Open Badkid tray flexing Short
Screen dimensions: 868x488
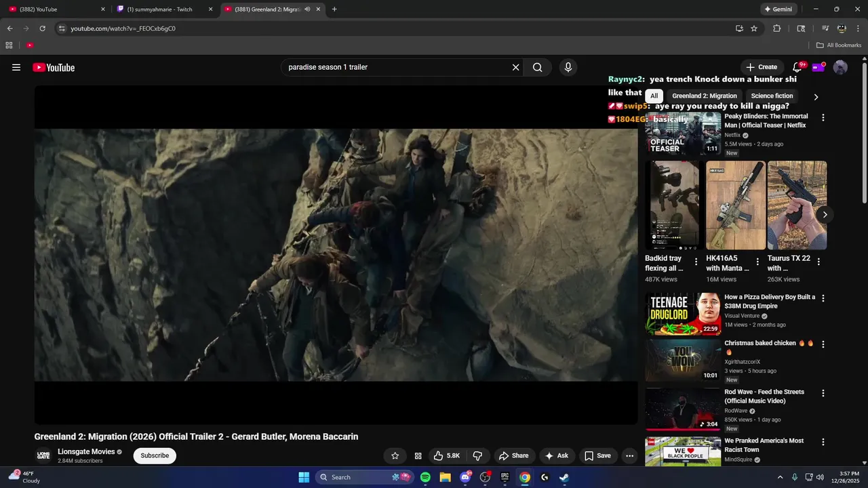tap(672, 205)
